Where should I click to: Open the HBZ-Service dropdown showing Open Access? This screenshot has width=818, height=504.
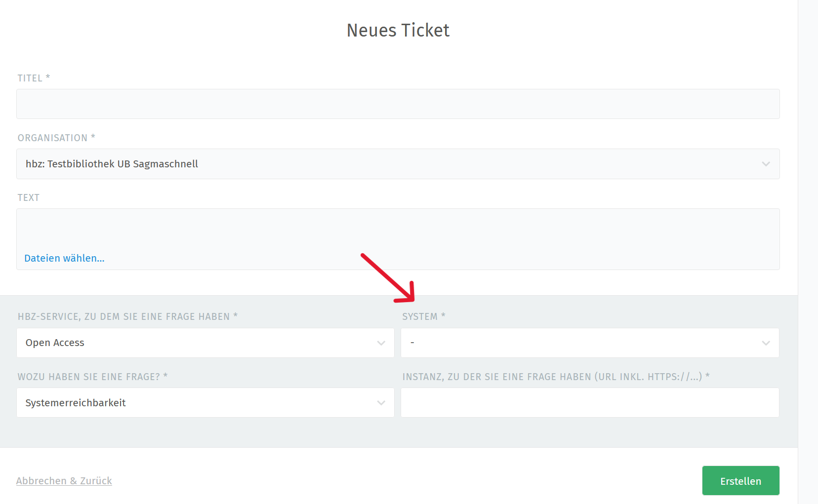(x=198, y=343)
